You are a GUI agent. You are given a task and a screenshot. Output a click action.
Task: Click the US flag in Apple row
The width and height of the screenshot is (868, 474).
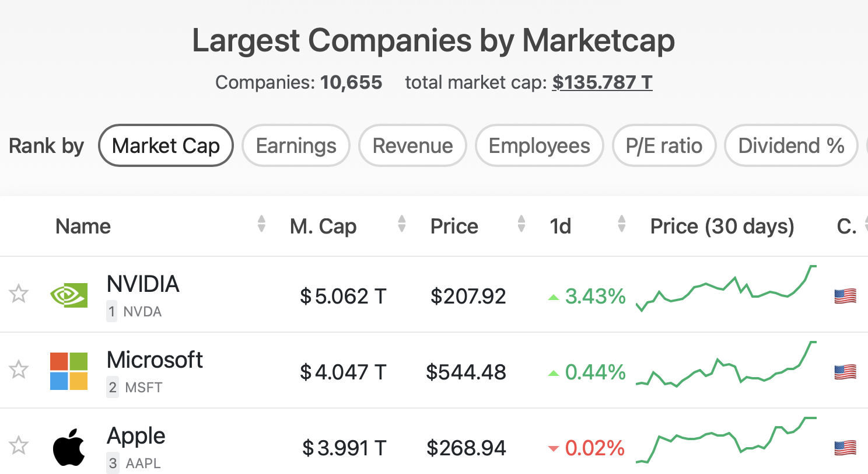[x=845, y=448]
